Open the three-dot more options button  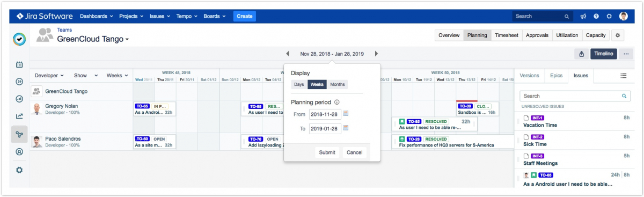pyautogui.click(x=626, y=54)
